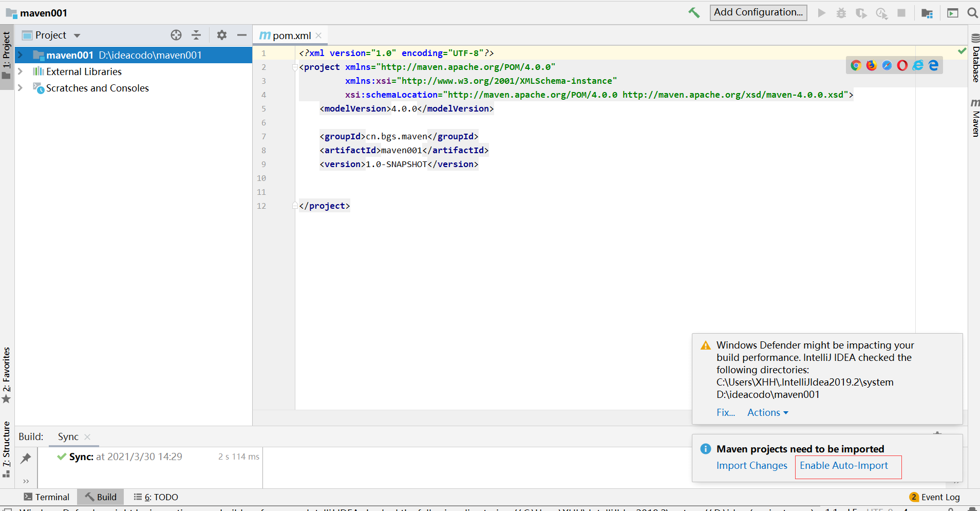Open the 2: Favorites side tab
Viewport: 980px width, 511px height.
click(x=7, y=375)
